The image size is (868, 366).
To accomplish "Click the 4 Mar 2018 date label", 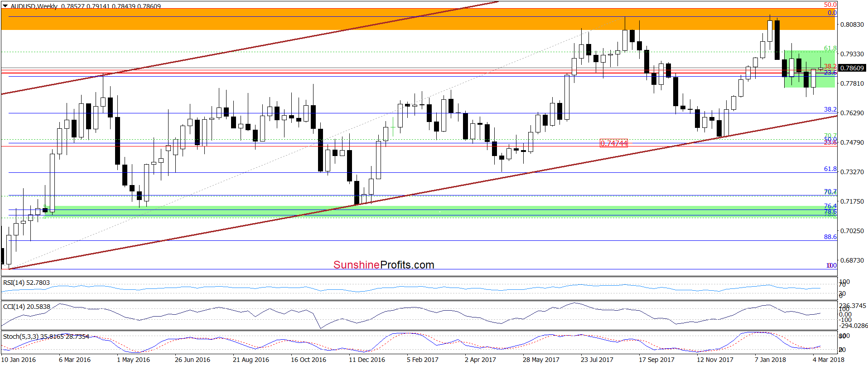I will click(x=829, y=360).
